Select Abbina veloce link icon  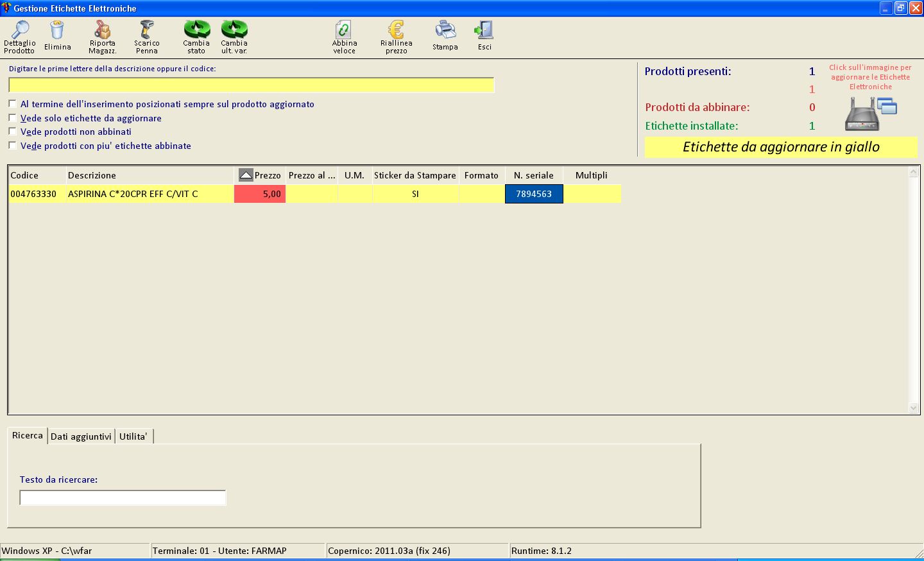(x=344, y=30)
